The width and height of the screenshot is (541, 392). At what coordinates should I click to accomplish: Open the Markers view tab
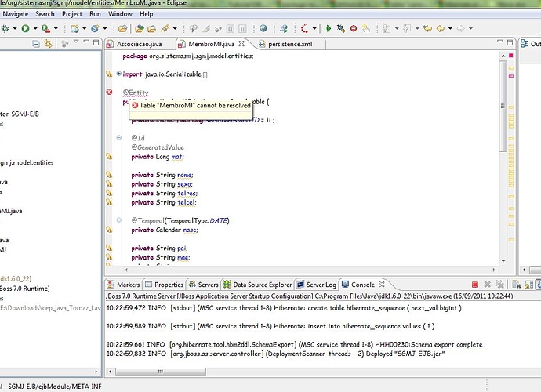pos(127,285)
